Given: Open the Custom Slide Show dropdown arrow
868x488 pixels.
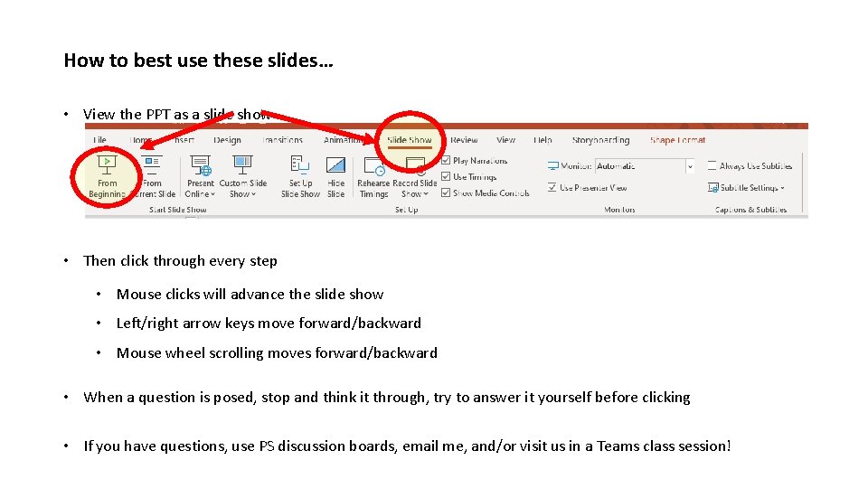Looking at the screenshot, I should pyautogui.click(x=253, y=194).
